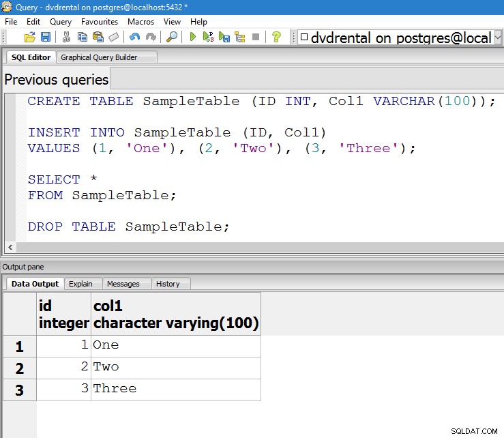The width and height of the screenshot is (504, 438).
Task: Click the VALUES line in the editor
Action: 222,149
